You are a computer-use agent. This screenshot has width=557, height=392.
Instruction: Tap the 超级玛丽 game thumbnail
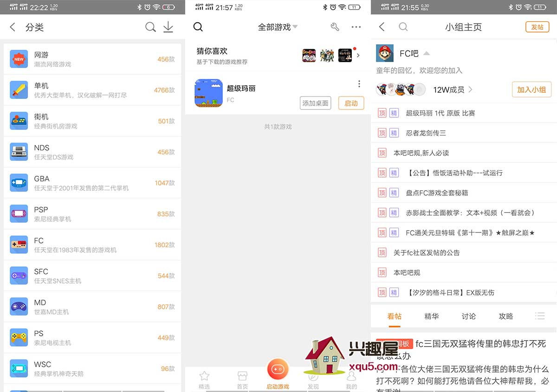(208, 93)
